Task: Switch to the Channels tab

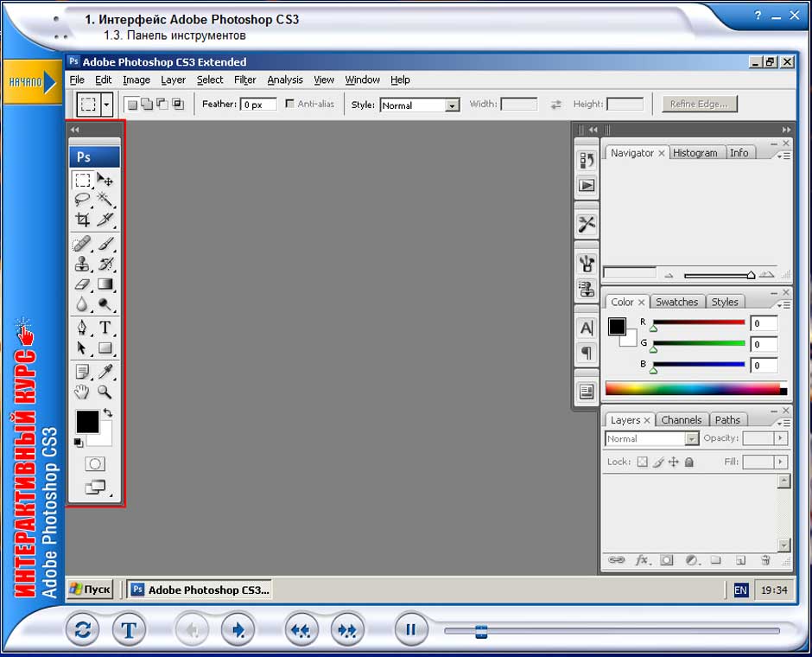Action: (x=681, y=420)
